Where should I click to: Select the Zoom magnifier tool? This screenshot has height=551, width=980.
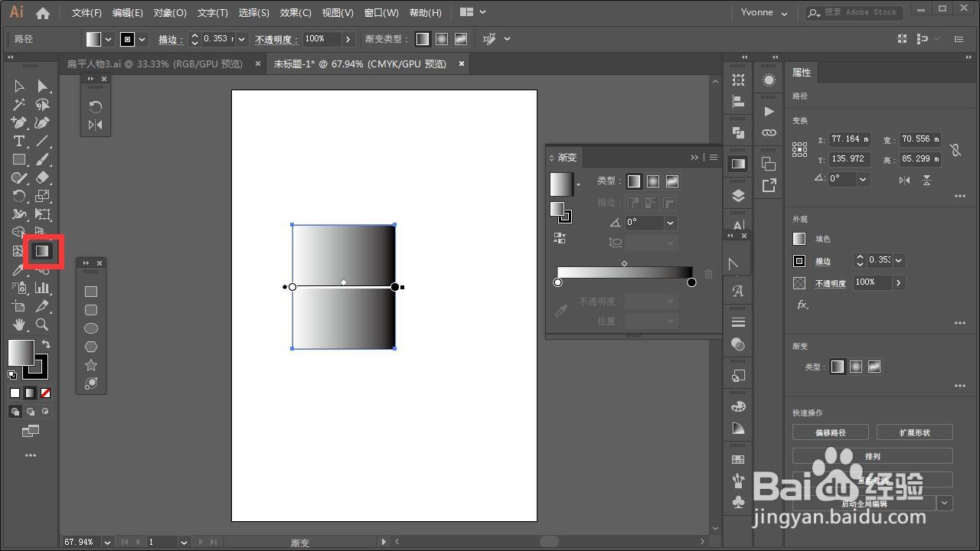[42, 324]
